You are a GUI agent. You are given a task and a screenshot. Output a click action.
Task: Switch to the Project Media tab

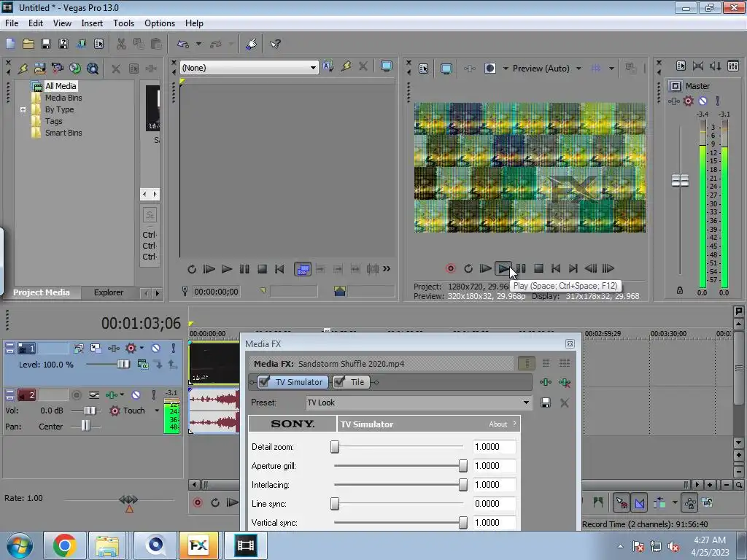[x=42, y=292]
